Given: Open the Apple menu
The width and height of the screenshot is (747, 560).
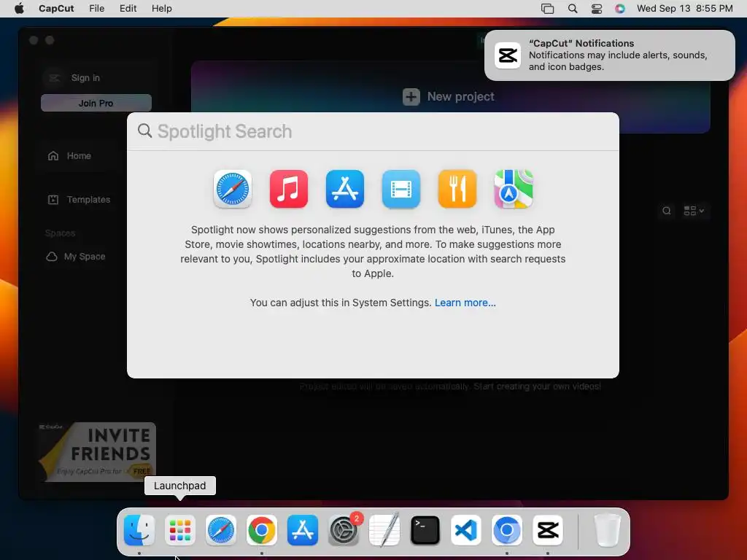Looking at the screenshot, I should pyautogui.click(x=19, y=9).
